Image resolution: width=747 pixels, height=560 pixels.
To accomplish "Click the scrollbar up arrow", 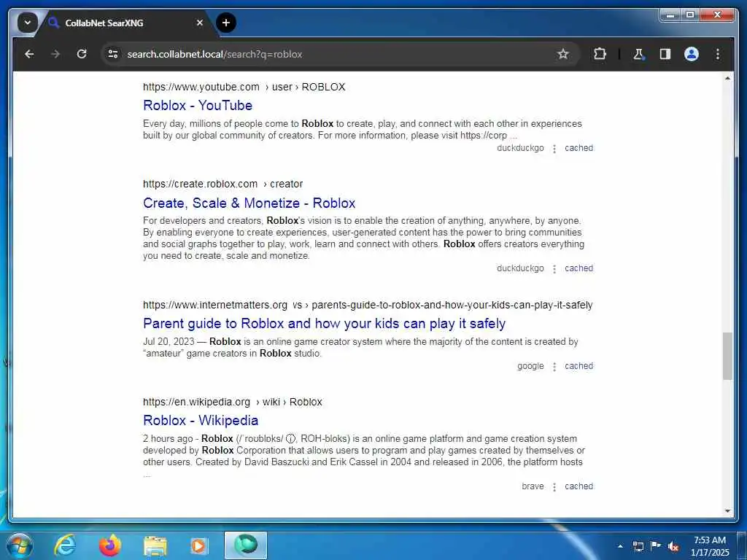I will click(727, 78).
